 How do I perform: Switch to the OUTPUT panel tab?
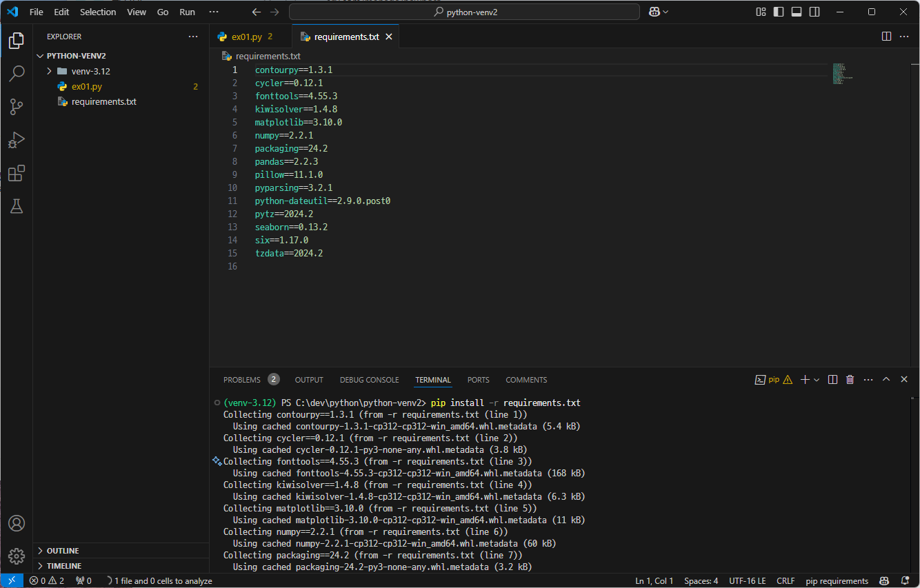[x=309, y=380]
